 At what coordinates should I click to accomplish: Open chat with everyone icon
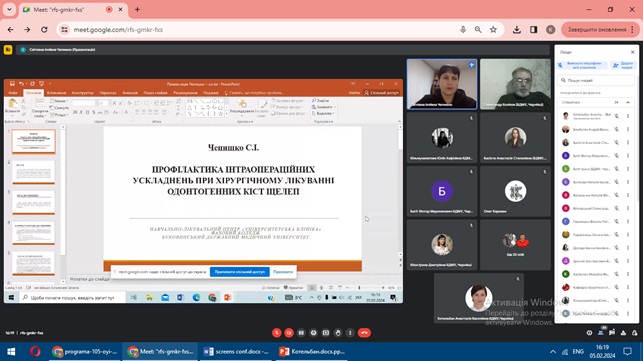pos(612,333)
